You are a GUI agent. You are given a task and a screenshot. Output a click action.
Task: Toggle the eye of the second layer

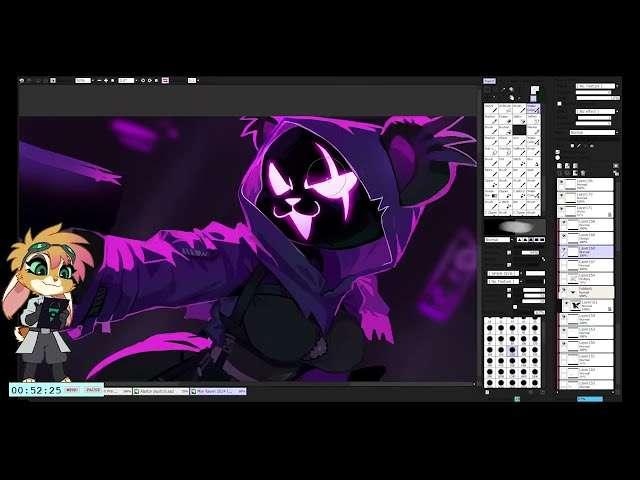[x=561, y=196]
